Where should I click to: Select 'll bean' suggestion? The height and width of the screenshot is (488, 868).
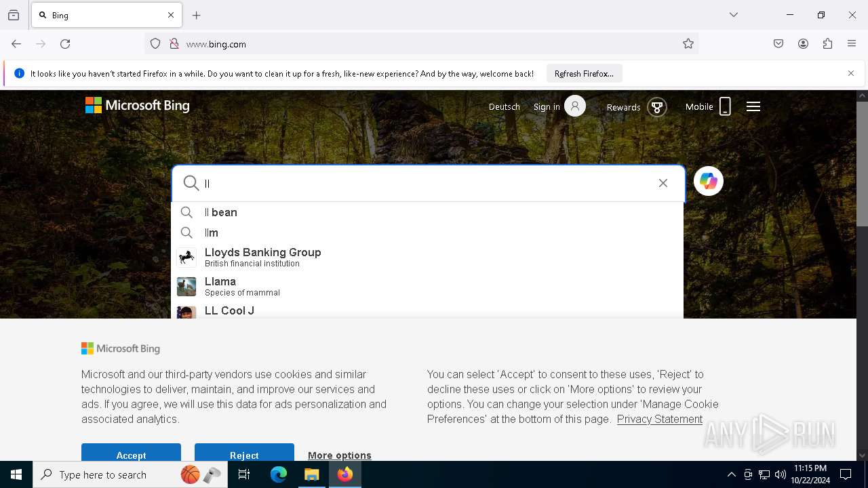[x=427, y=212]
